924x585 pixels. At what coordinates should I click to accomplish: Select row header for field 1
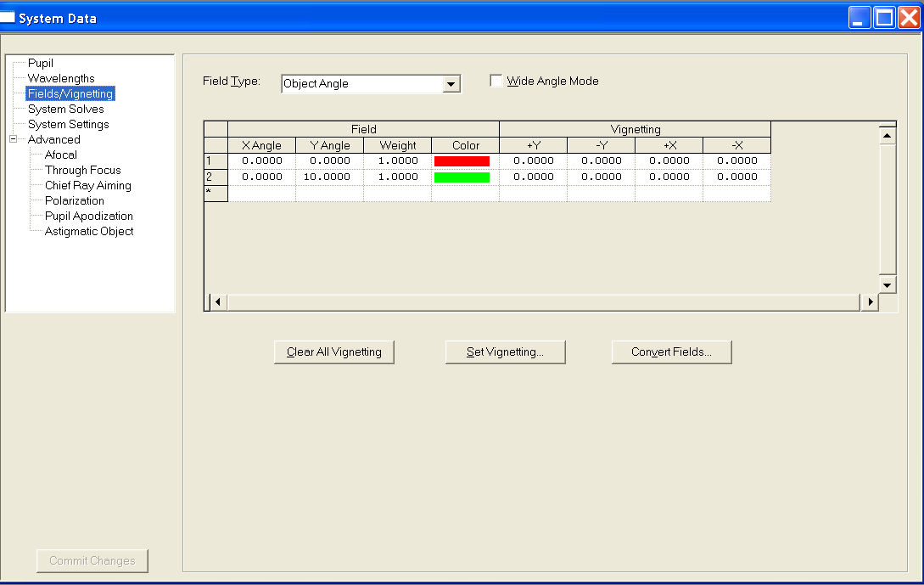216,160
